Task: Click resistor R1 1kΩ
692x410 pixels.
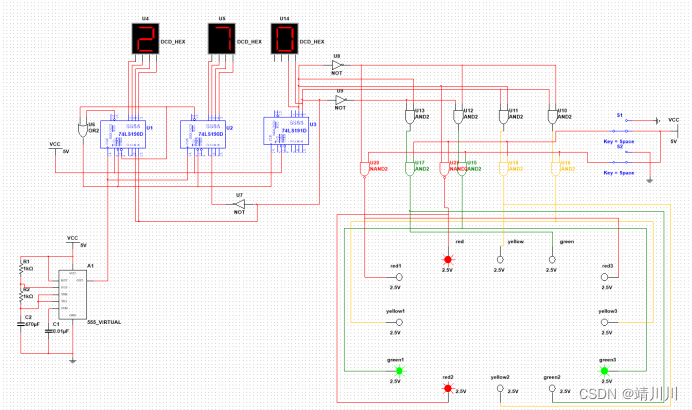Action: point(20,268)
